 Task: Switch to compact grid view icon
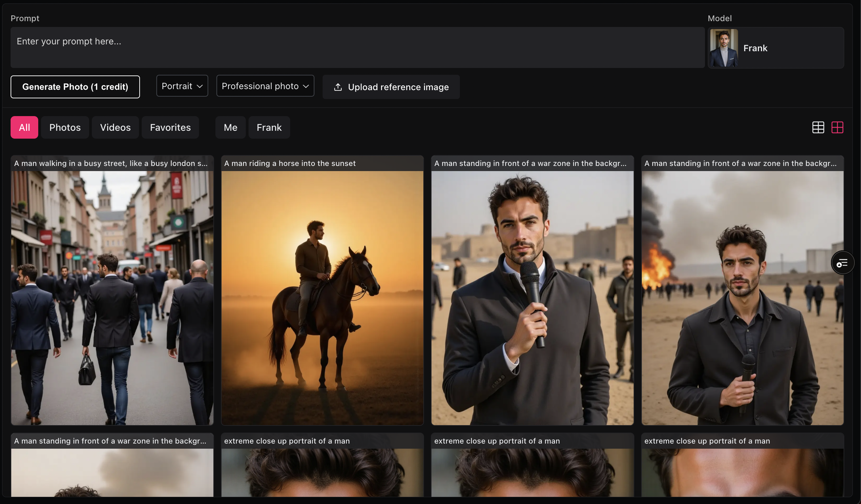(818, 127)
